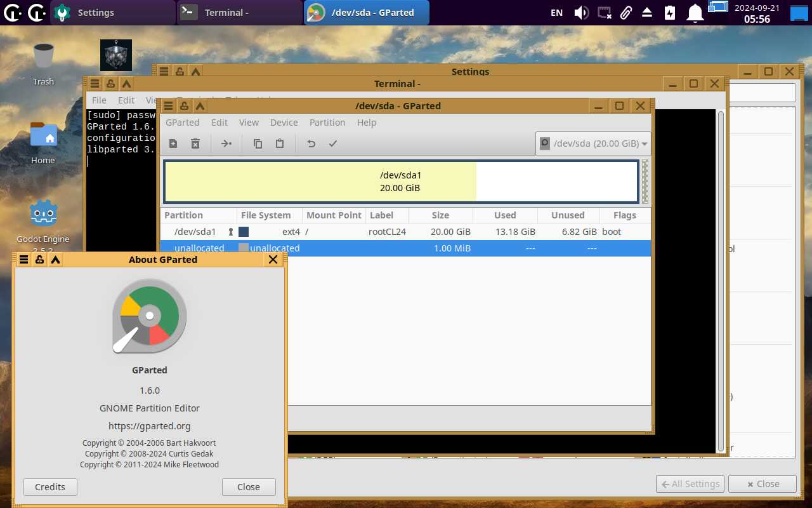Switch to Settings in the taskbar
Screen dimensions: 812x508
tap(113, 13)
